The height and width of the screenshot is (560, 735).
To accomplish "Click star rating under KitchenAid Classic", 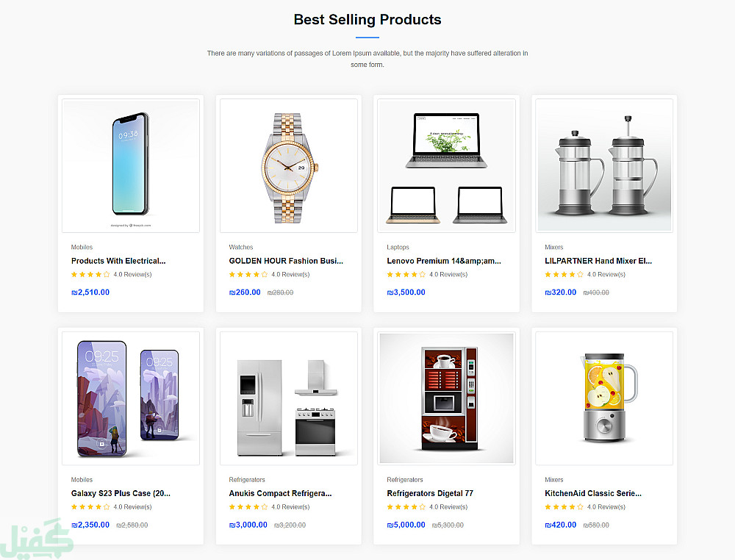I will [x=564, y=507].
